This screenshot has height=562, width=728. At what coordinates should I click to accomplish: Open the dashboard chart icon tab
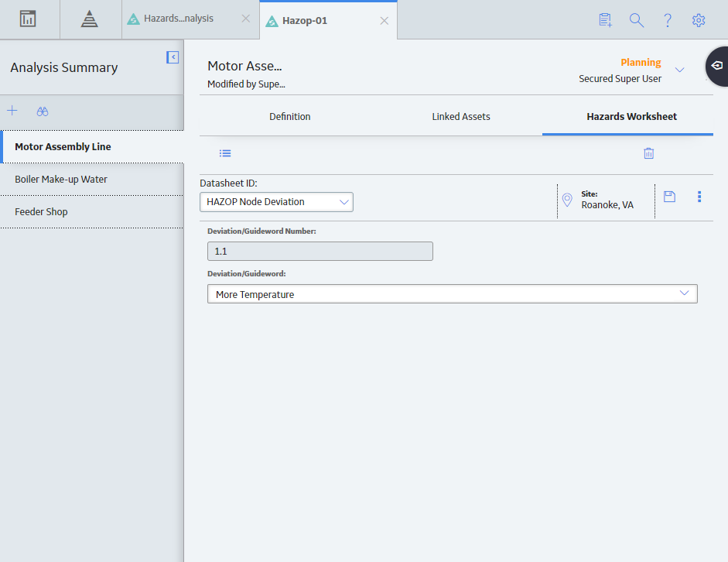coord(28,19)
